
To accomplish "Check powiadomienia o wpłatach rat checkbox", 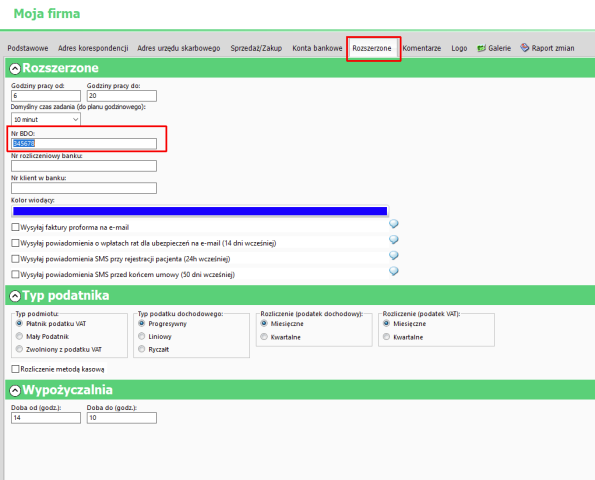I will [x=15, y=243].
